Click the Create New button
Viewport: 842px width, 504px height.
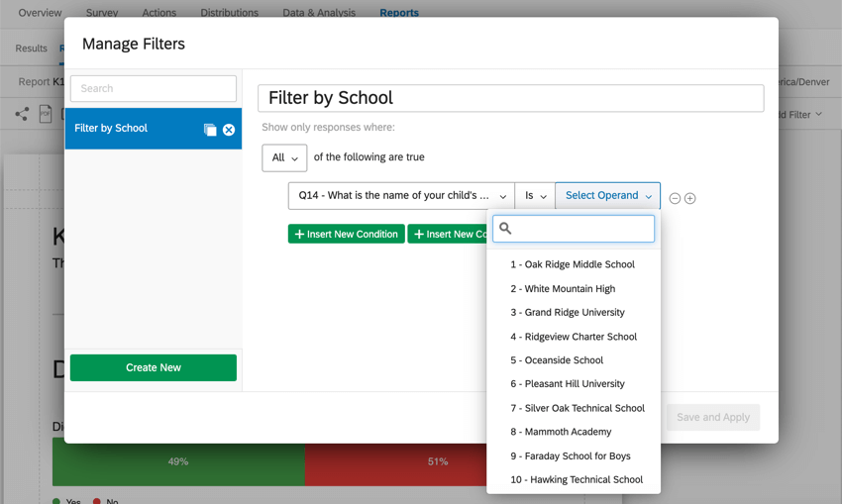[154, 367]
